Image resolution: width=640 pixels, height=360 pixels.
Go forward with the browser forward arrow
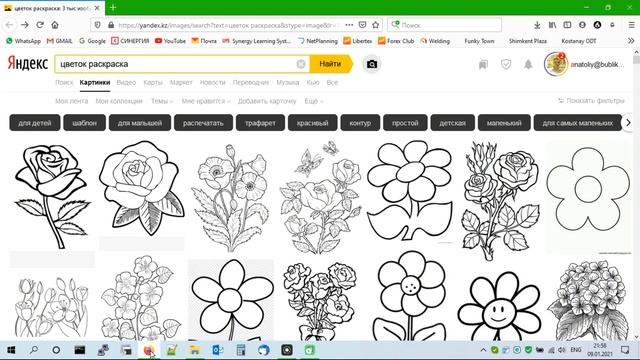(25, 25)
